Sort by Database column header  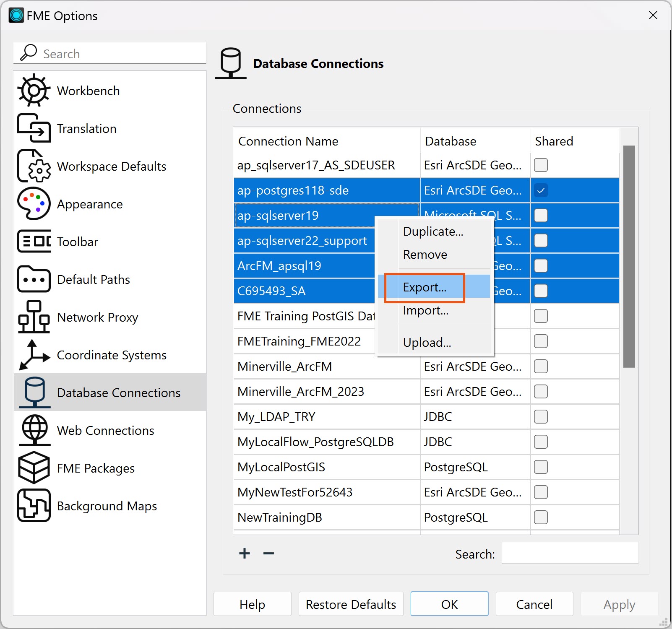click(475, 141)
